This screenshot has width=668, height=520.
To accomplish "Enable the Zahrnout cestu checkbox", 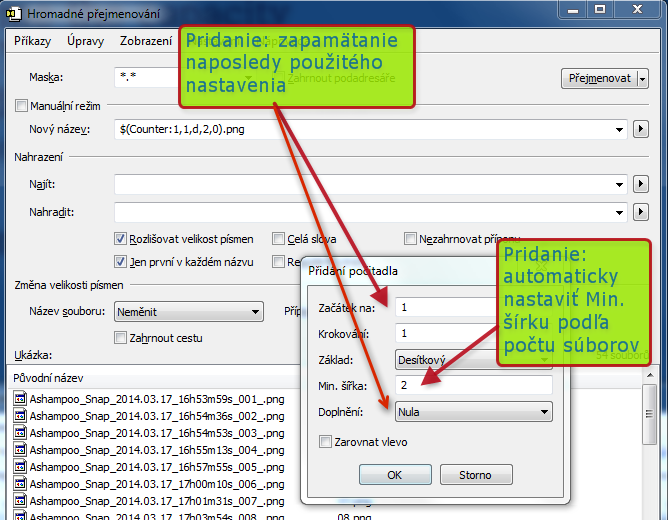I will point(121,338).
